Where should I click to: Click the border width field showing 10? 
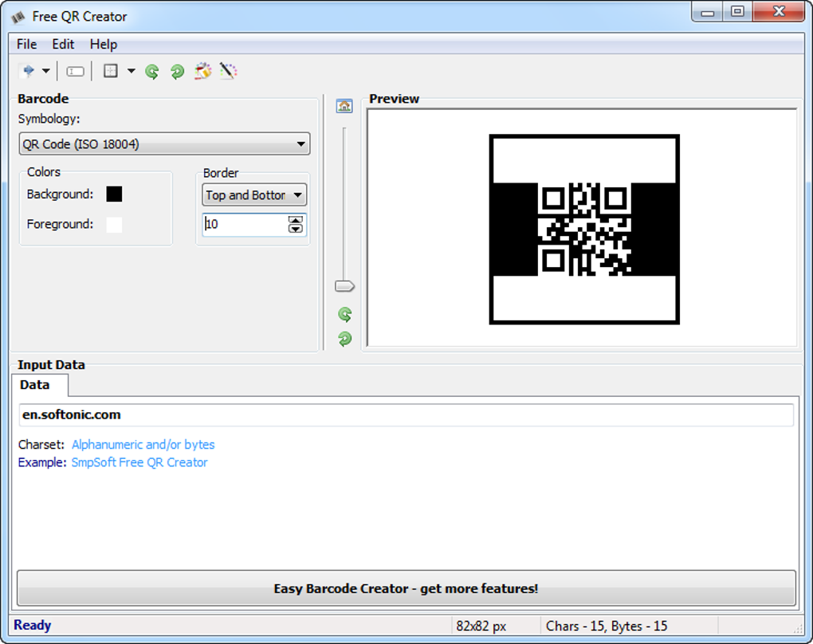click(245, 224)
